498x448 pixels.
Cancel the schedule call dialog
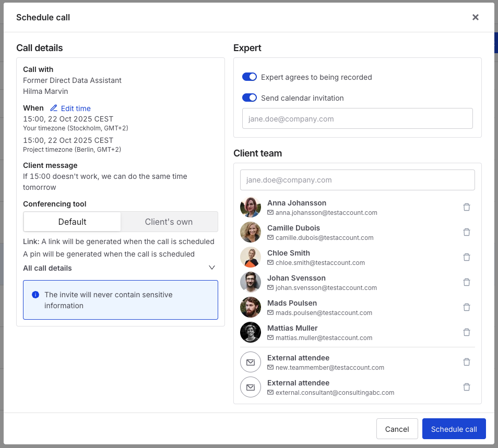coord(397,429)
